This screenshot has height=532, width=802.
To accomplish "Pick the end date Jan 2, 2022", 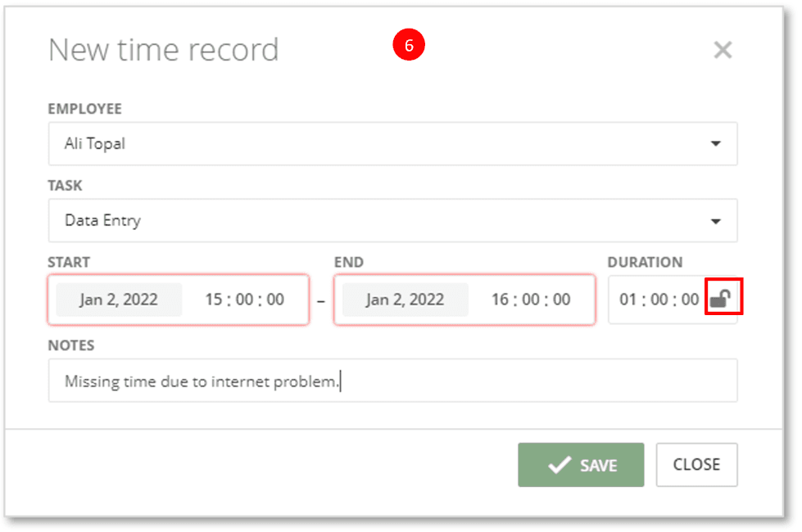I will pos(405,300).
